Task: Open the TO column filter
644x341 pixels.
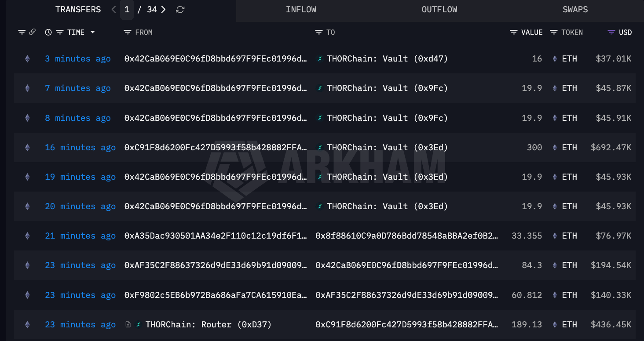Action: tap(319, 32)
